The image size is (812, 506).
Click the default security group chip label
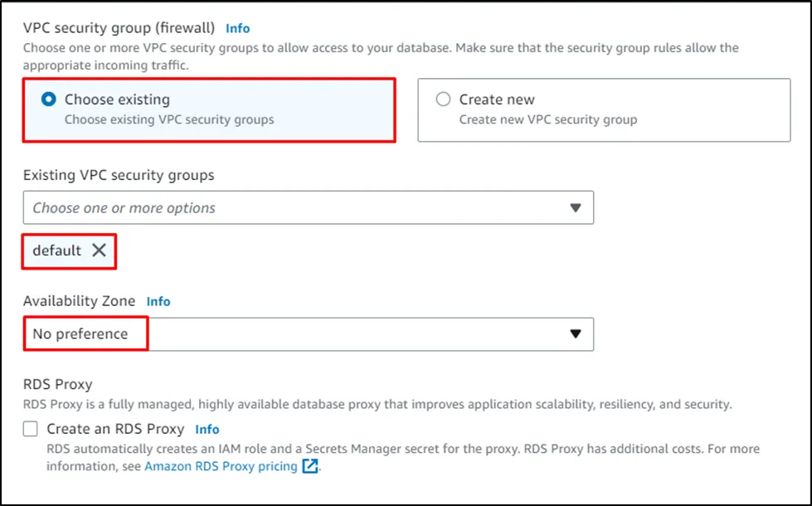(x=57, y=251)
